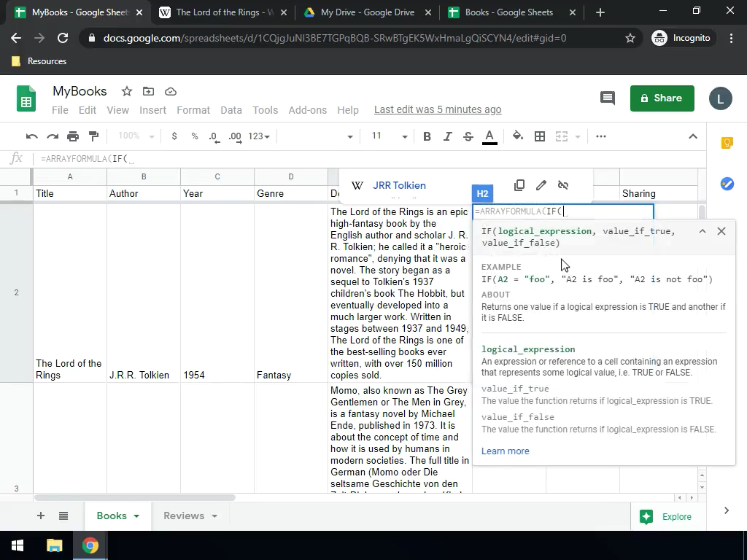Open File Explorer from the taskbar
Screen dimensions: 747x560
click(x=54, y=545)
